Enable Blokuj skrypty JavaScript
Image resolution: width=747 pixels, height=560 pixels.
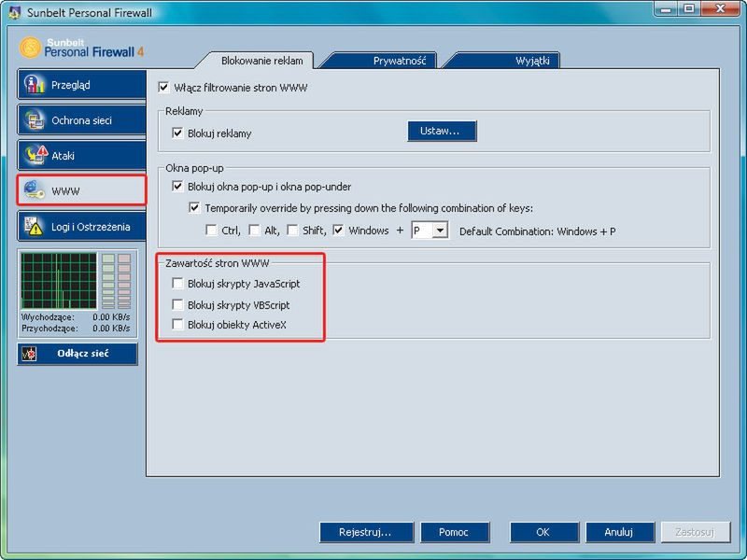(x=177, y=284)
